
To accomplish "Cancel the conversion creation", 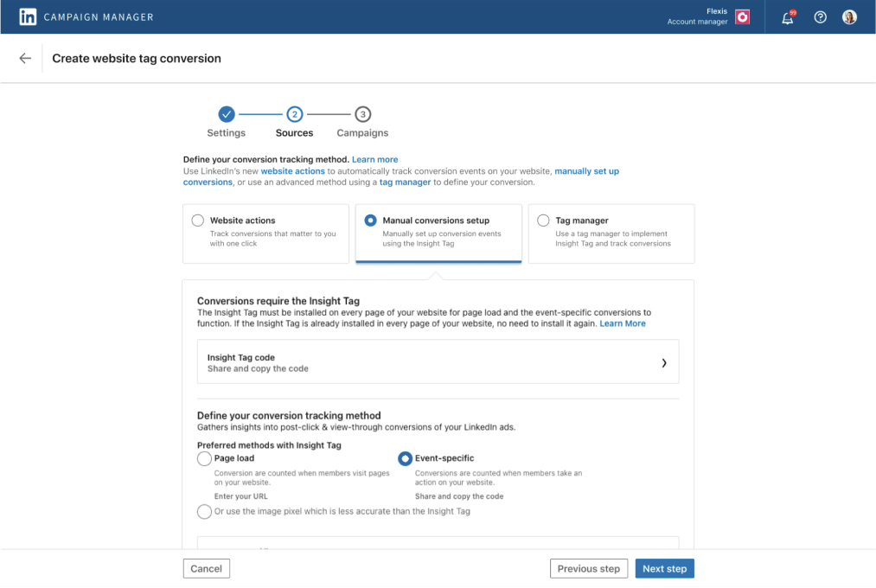I will 206,568.
